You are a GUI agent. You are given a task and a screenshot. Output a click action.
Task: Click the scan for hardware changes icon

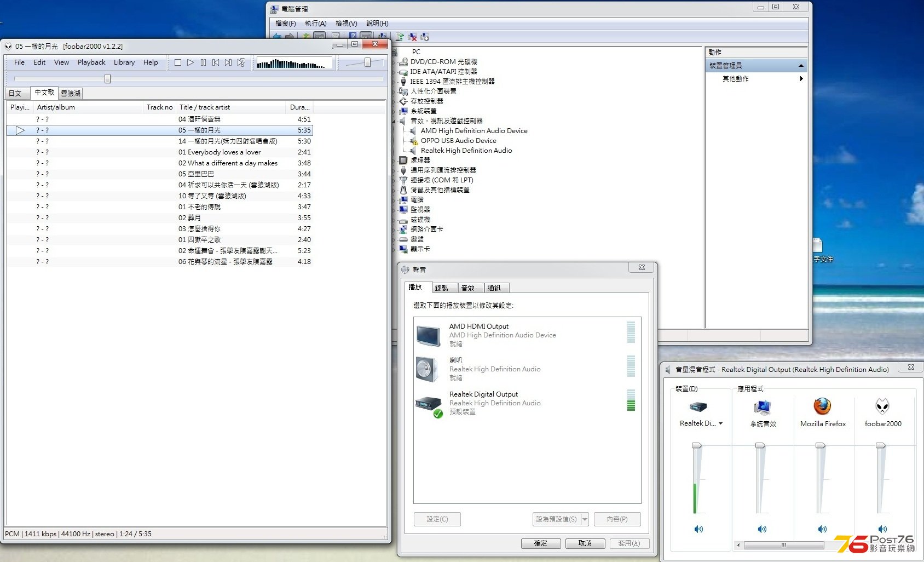point(425,37)
